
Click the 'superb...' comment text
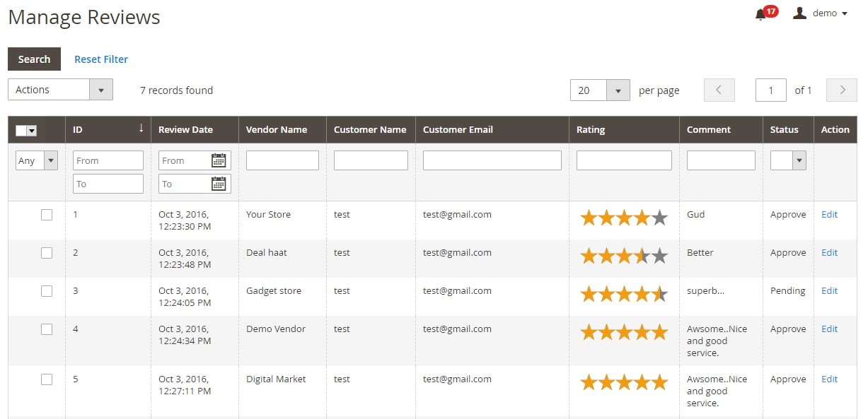click(705, 291)
